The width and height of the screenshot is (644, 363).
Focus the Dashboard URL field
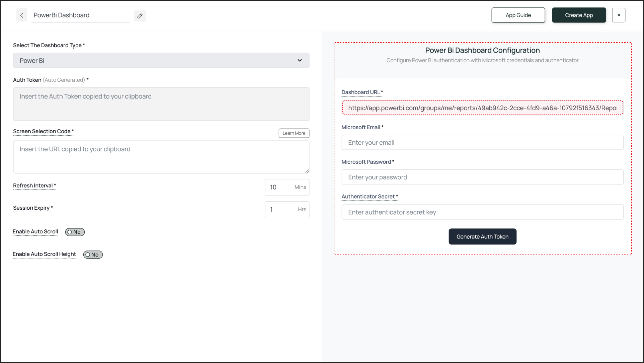[x=482, y=108]
